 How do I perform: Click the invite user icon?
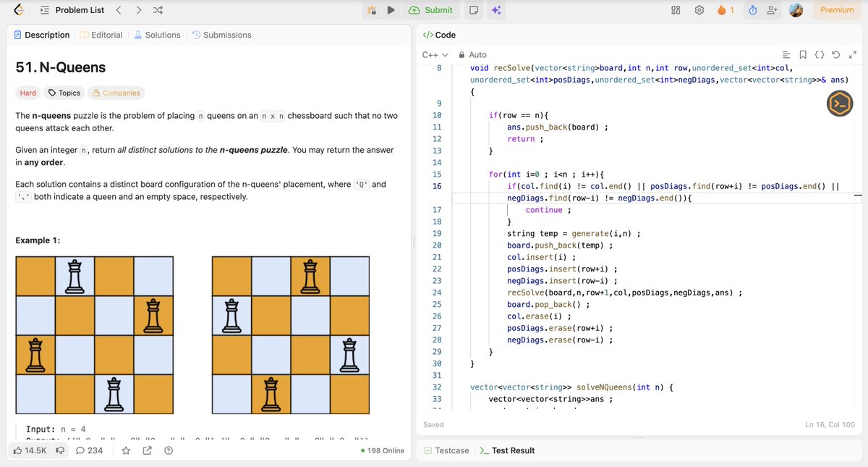click(772, 10)
